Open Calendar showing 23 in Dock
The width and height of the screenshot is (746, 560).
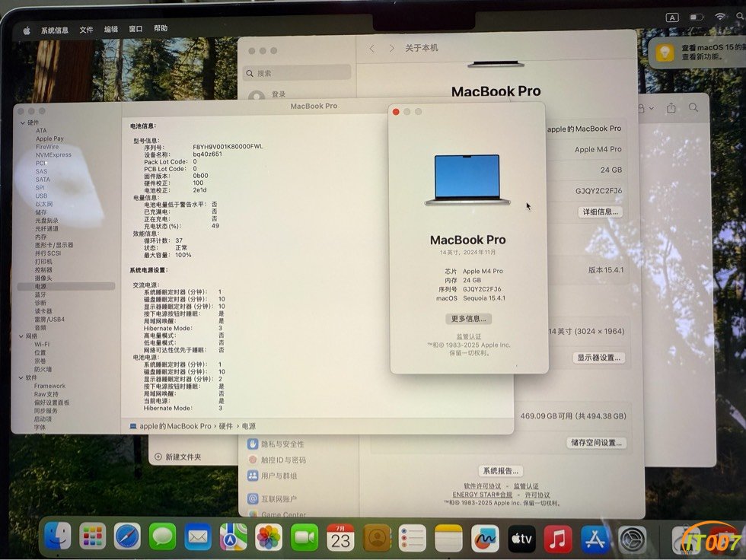[x=340, y=538]
